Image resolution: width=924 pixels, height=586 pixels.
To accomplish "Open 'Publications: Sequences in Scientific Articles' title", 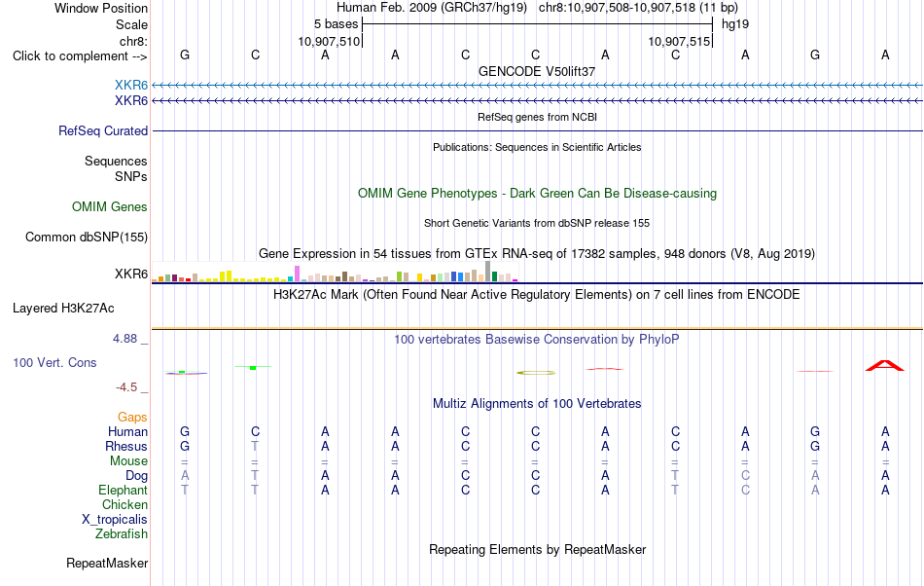I will click(537, 147).
